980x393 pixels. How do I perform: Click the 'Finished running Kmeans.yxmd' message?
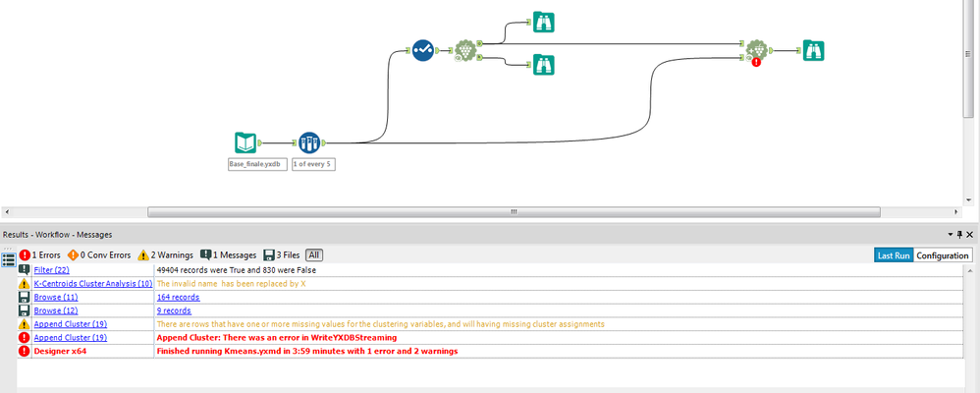307,351
